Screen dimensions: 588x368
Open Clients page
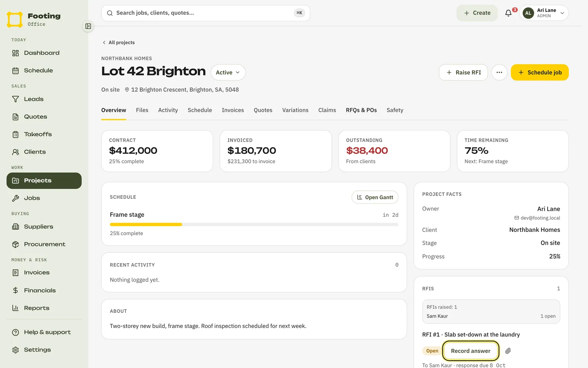pos(44,152)
